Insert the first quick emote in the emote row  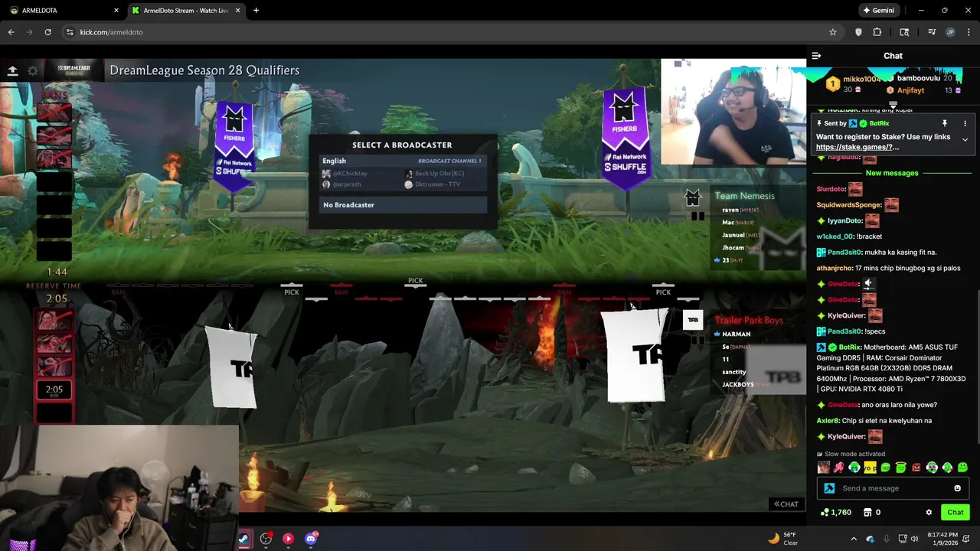823,468
